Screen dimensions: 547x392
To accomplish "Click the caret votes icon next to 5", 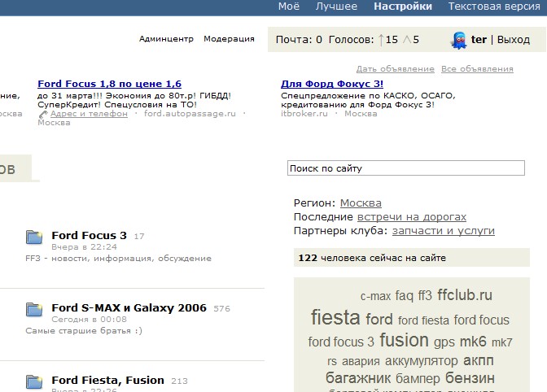I will [x=407, y=39].
